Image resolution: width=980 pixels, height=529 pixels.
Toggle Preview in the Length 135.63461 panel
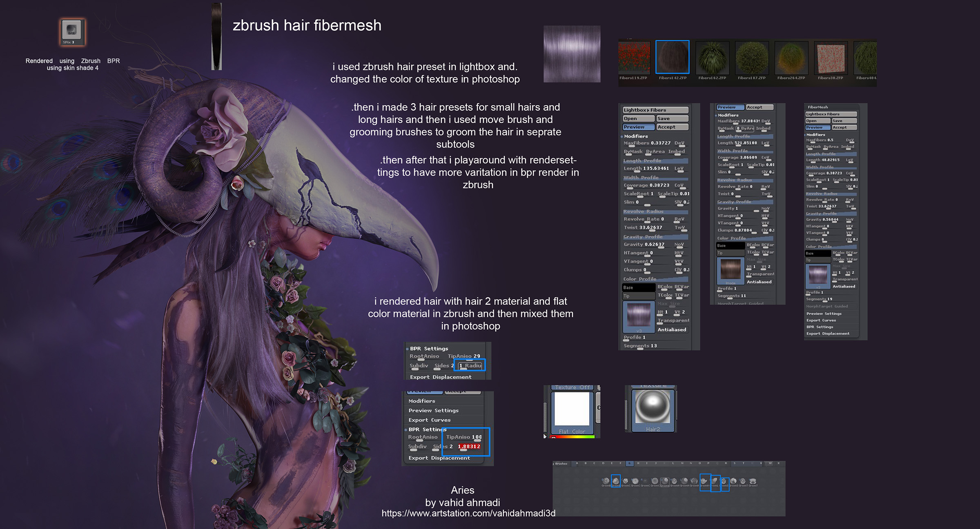coord(639,127)
